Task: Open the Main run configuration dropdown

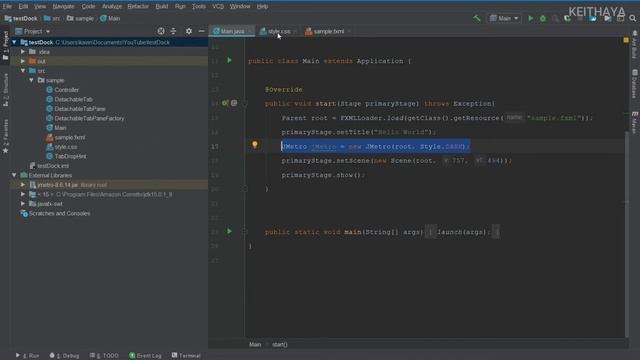Action: click(x=504, y=18)
